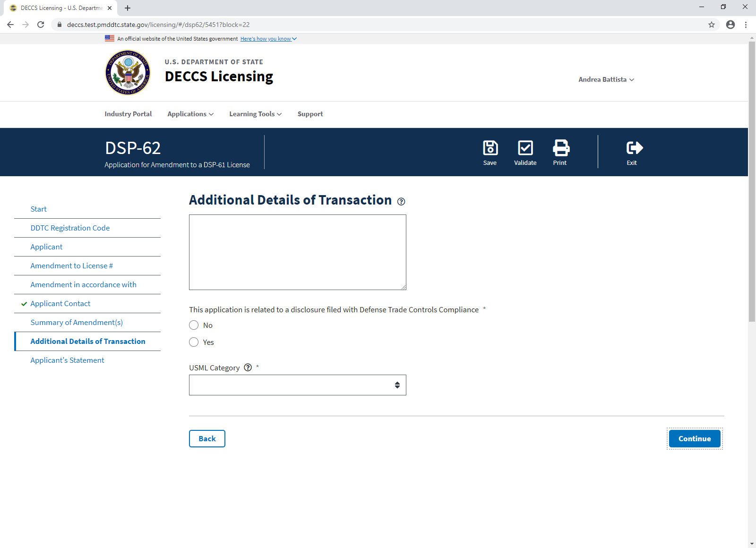The image size is (756, 548).
Task: Click the Additional Details text area
Action: pos(297,252)
